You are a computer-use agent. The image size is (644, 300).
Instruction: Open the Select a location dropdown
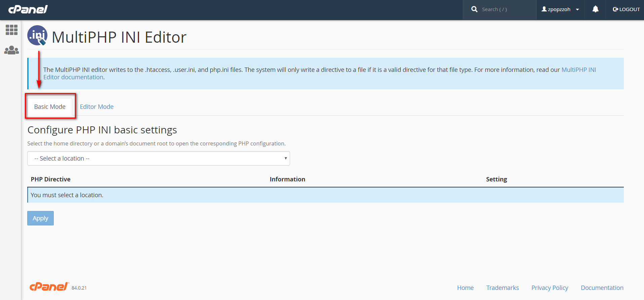click(x=158, y=159)
